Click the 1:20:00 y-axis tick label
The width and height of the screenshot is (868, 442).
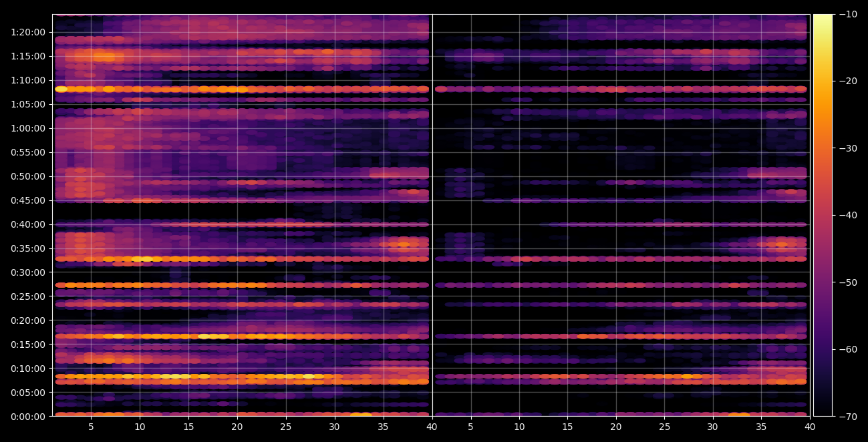click(28, 32)
